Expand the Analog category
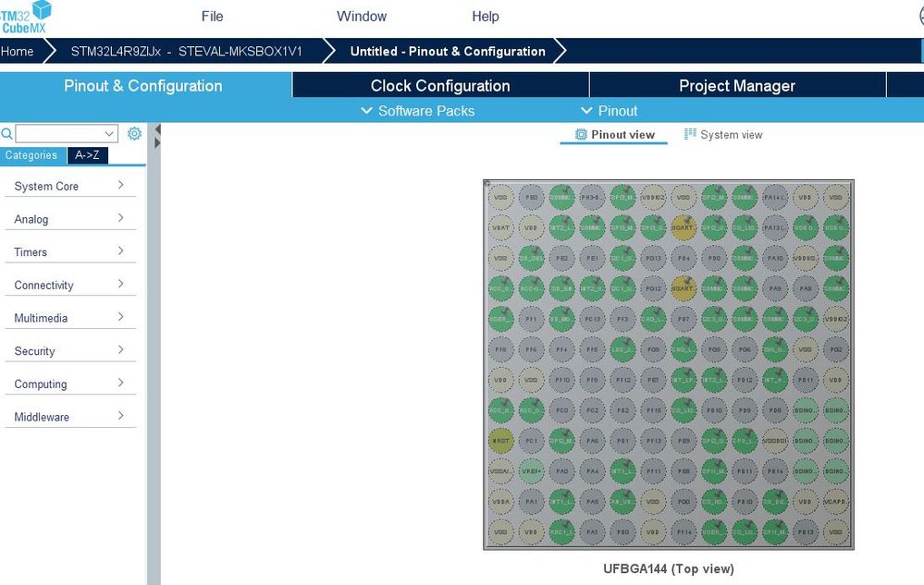Screen dimensions: 924x585 click(x=69, y=219)
